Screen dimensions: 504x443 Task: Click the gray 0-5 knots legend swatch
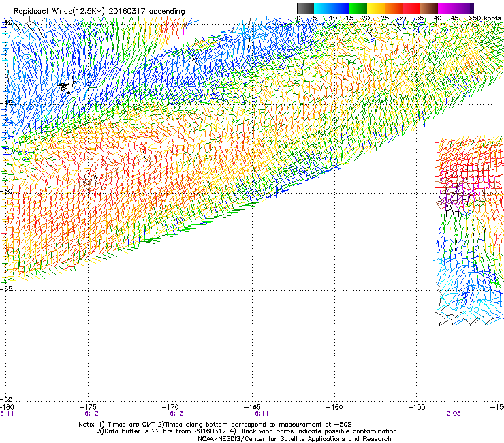pyautogui.click(x=305, y=8)
